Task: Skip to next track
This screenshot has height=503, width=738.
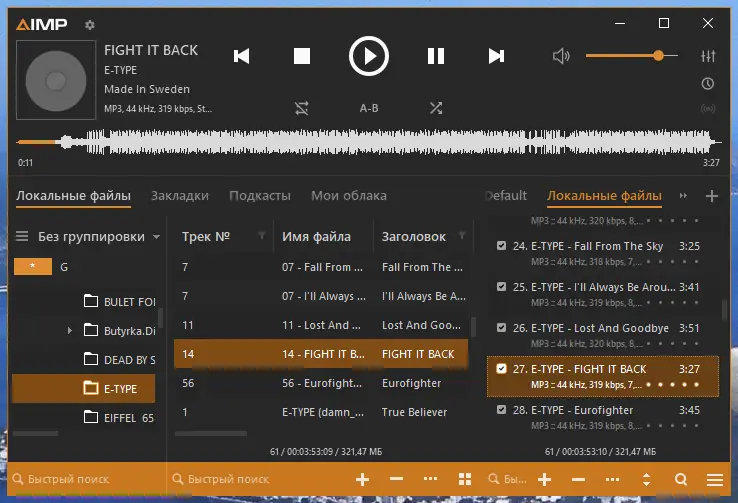Action: [x=497, y=56]
